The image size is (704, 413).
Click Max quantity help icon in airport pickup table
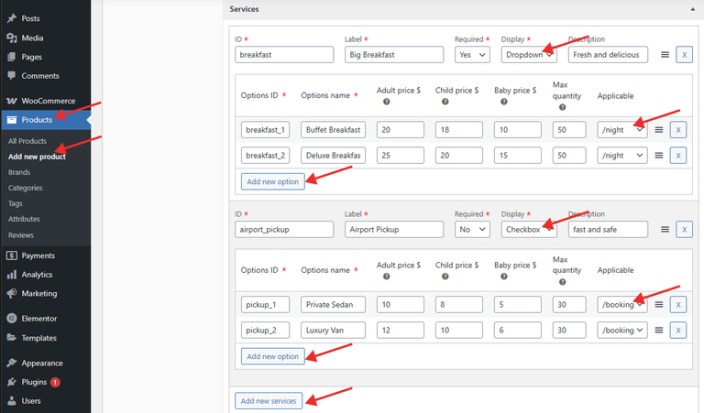click(x=562, y=282)
